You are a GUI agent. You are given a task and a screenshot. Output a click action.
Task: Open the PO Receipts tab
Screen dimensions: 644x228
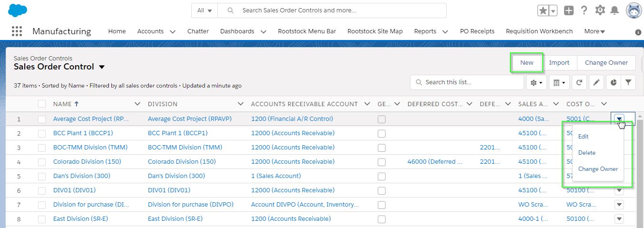click(x=477, y=31)
